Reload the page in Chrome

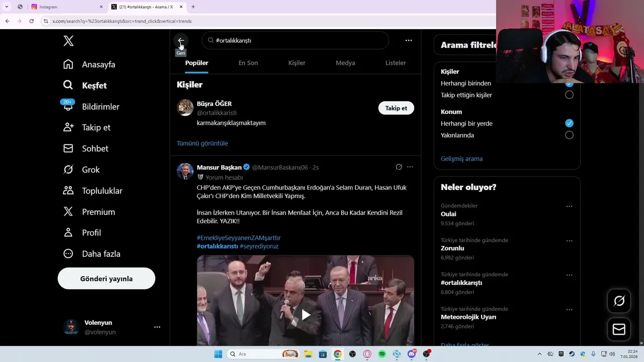tap(31, 21)
